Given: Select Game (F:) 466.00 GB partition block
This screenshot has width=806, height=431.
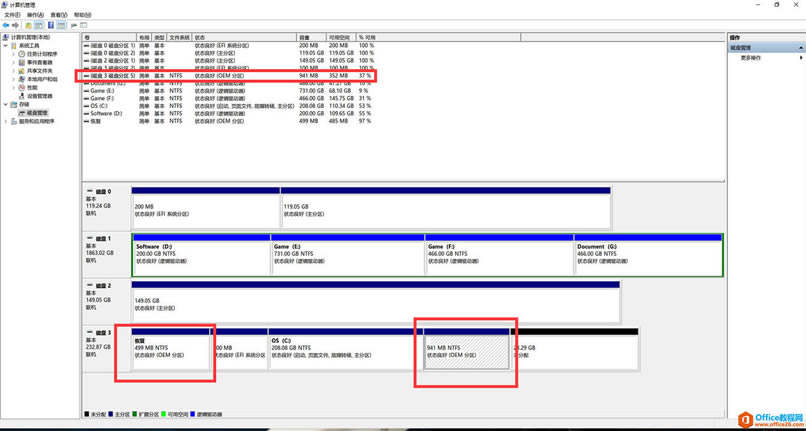Looking at the screenshot, I should [499, 255].
